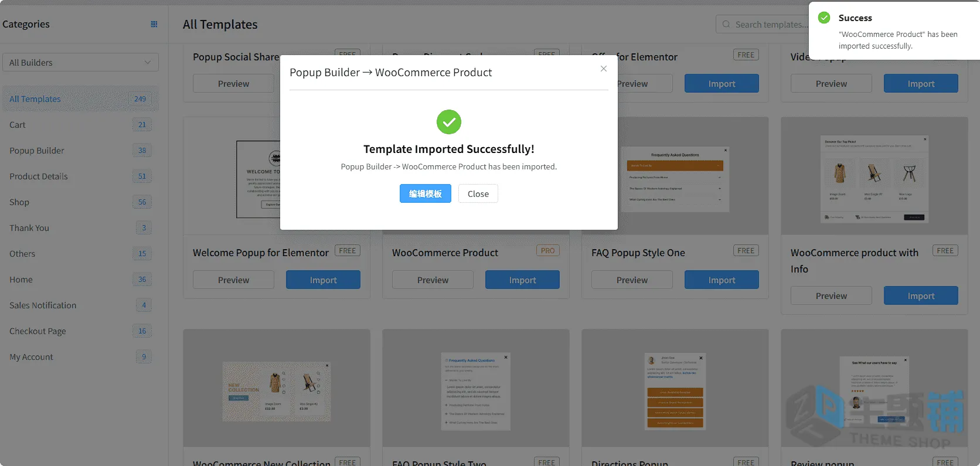Preview FAQ Popup Style One

click(x=632, y=280)
